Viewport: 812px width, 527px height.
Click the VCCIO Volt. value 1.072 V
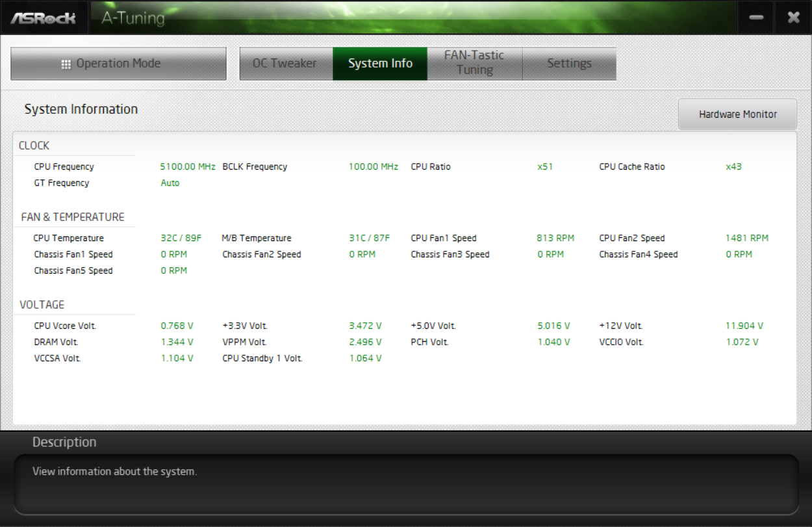click(x=742, y=342)
